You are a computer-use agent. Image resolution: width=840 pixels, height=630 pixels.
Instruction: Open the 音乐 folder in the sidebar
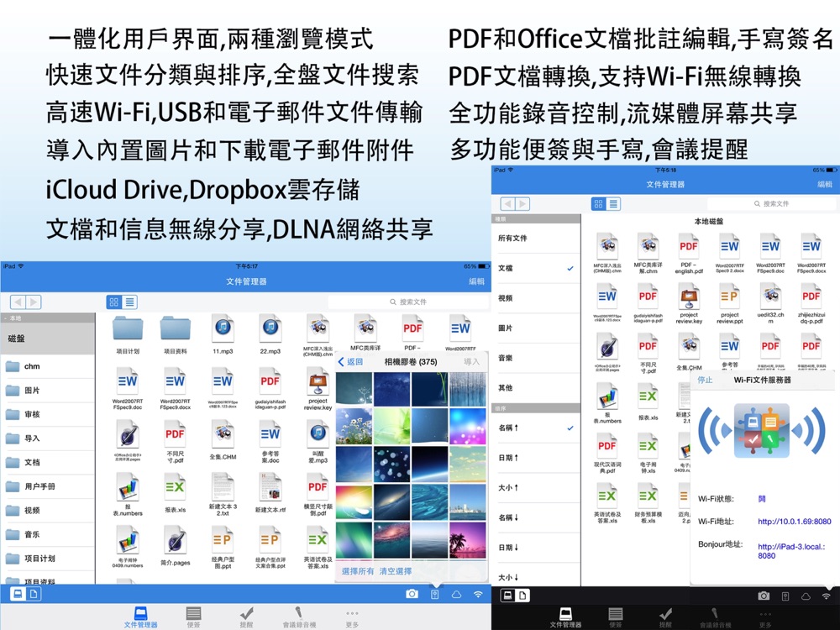pyautogui.click(x=48, y=534)
